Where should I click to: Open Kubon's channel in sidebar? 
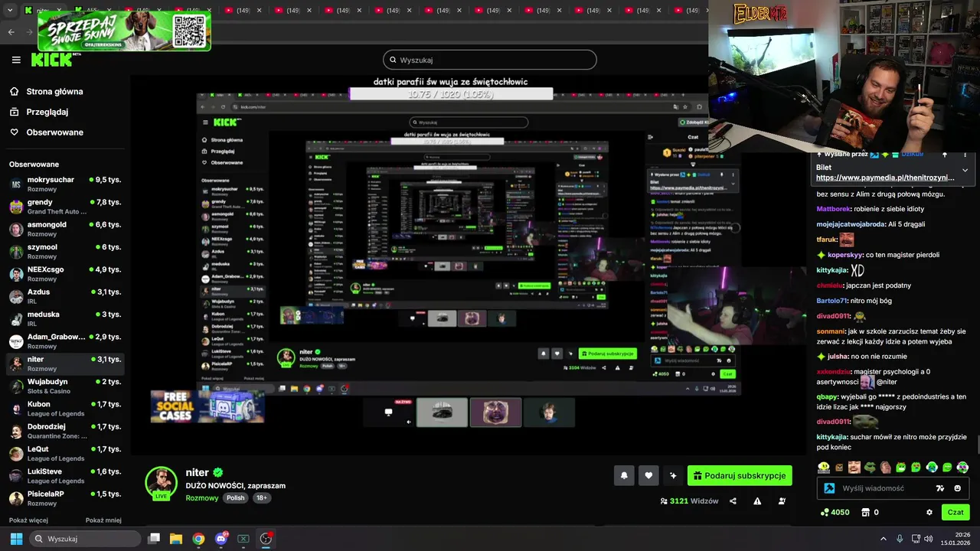tap(65, 408)
